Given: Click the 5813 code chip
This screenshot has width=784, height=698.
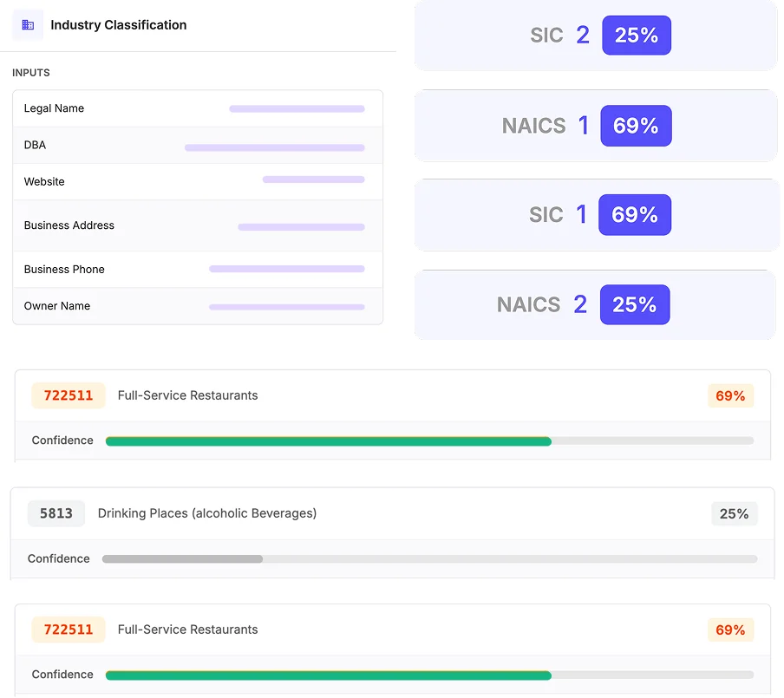Looking at the screenshot, I should pyautogui.click(x=56, y=513).
